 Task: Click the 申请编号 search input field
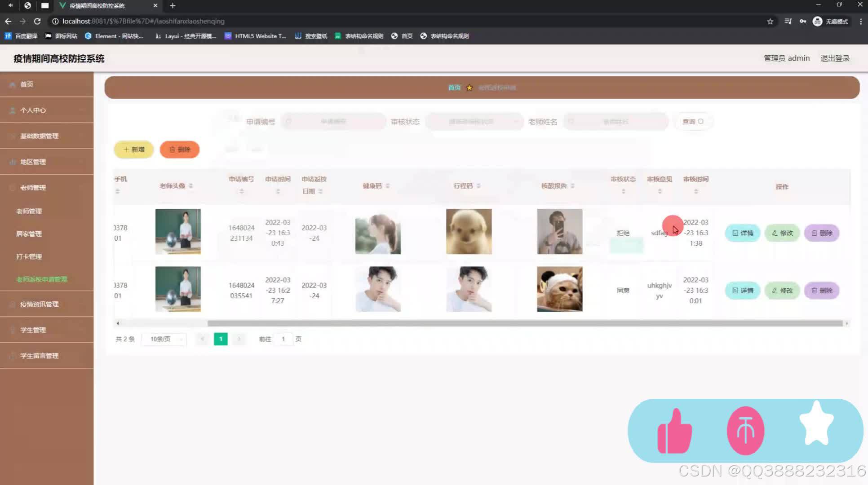tap(333, 122)
